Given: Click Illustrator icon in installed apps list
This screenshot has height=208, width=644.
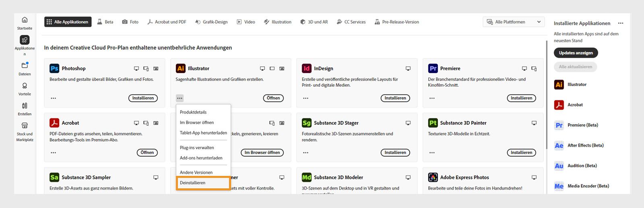Looking at the screenshot, I should (x=559, y=84).
